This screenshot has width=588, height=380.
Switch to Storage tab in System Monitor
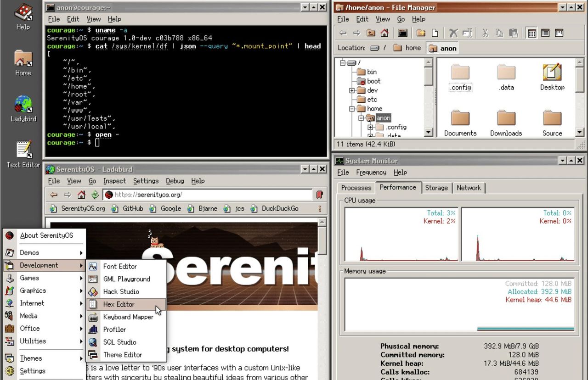(436, 188)
